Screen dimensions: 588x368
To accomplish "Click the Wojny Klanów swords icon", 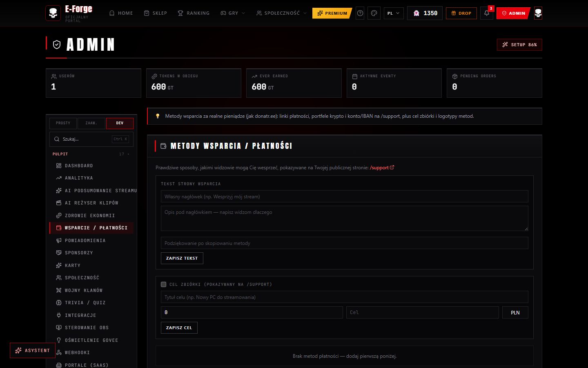I will [59, 290].
